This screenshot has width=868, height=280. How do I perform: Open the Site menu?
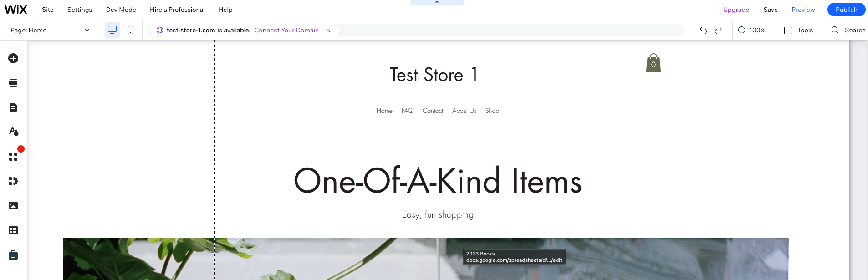click(48, 10)
